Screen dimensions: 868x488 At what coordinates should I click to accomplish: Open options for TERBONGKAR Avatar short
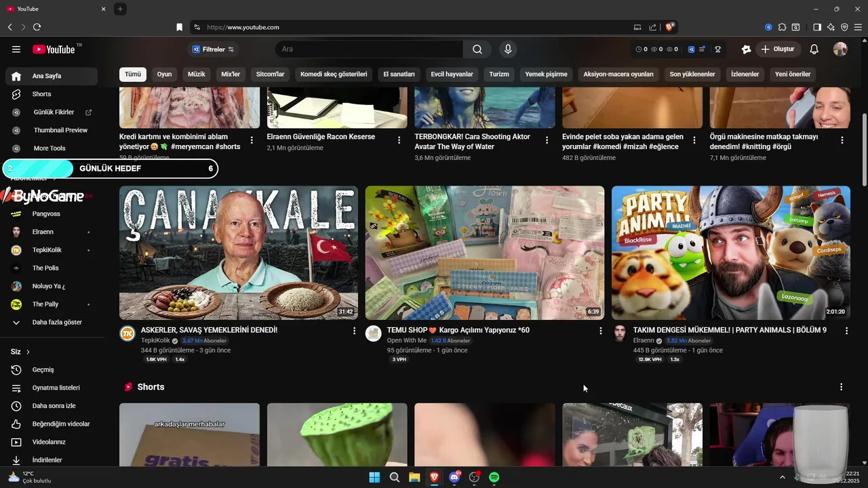pos(547,140)
